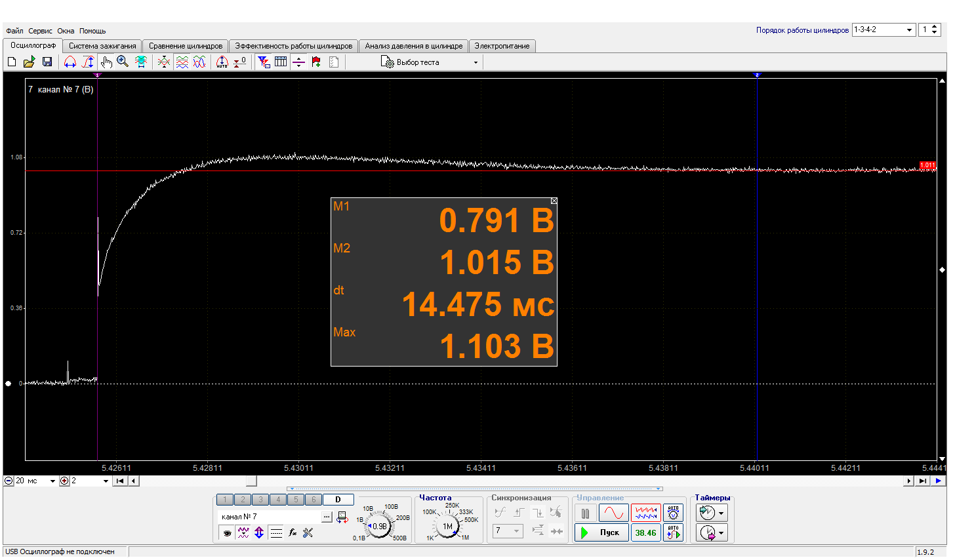Open the 20 мс time scale dropdown
Viewport: 955px width, 560px height.
click(52, 481)
